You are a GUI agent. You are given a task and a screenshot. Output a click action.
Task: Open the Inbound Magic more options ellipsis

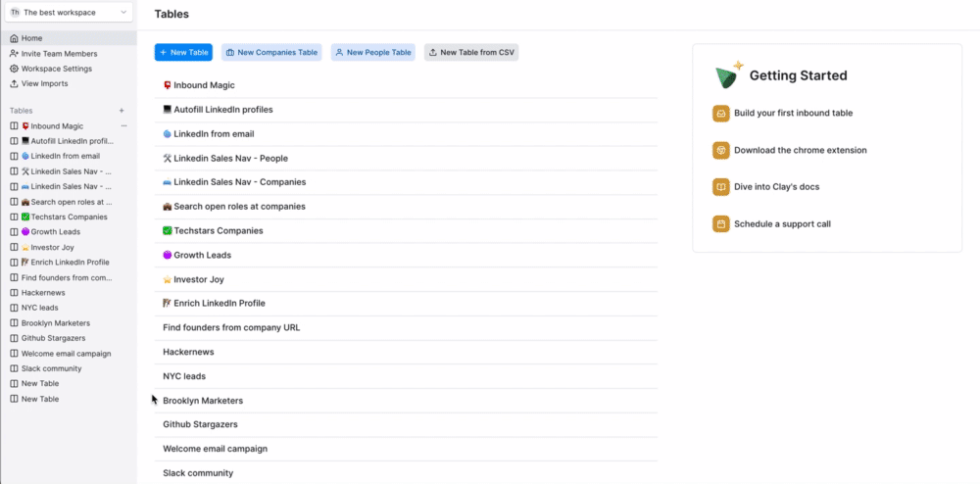[x=123, y=126]
